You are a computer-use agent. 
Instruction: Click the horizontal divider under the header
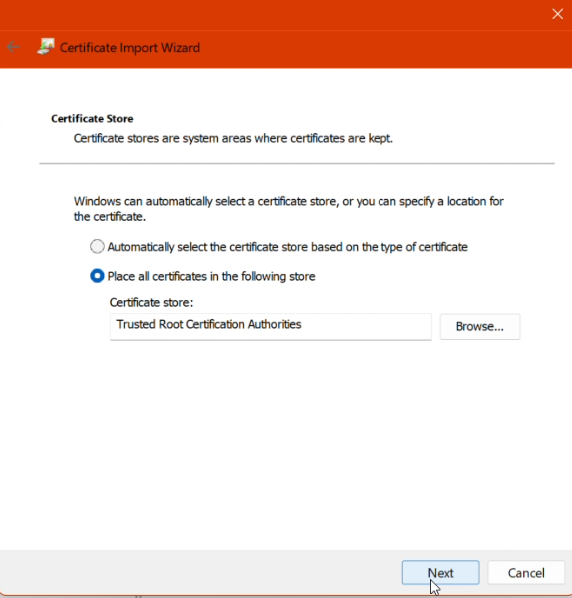[x=297, y=163]
